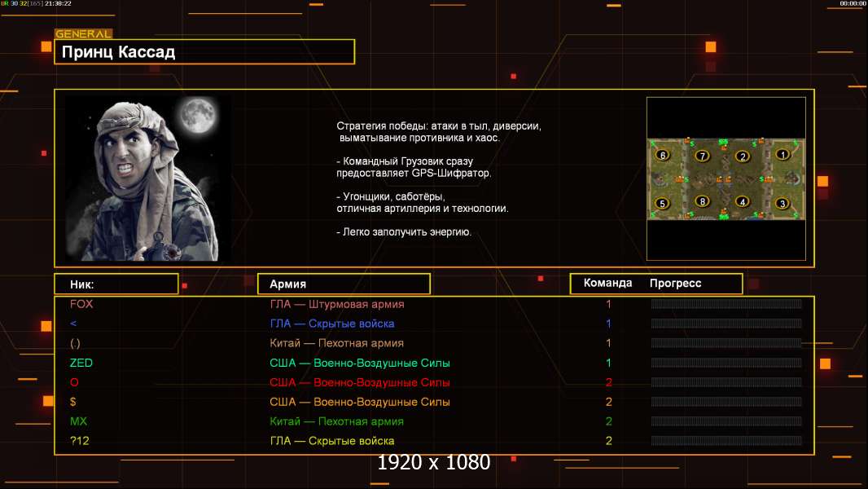Select start position 5 on the minimap
Viewport: 868px width, 489px height.
point(662,203)
